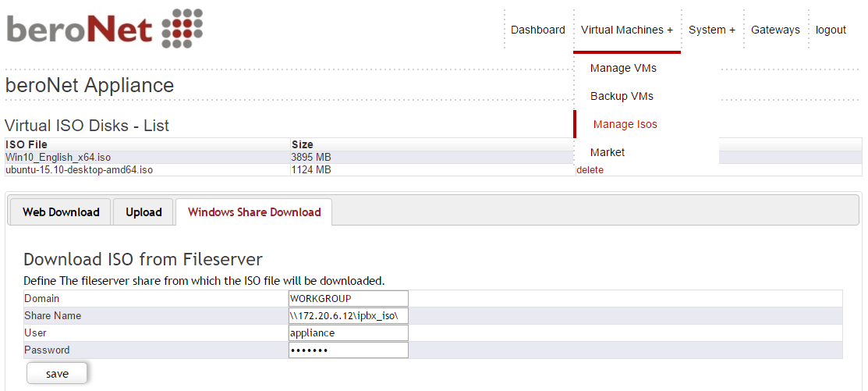Click the Virtual ISO Disks - List heading

[x=87, y=125]
